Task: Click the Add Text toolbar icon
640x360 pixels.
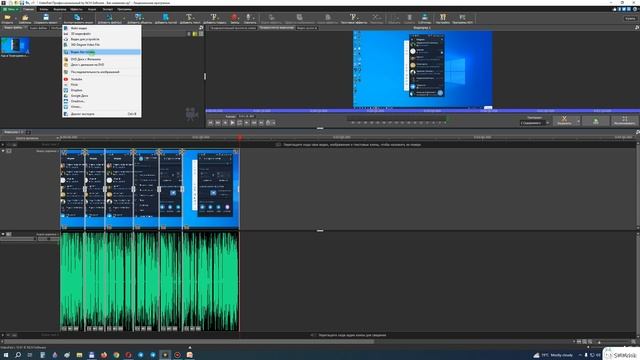Action: pos(189,18)
